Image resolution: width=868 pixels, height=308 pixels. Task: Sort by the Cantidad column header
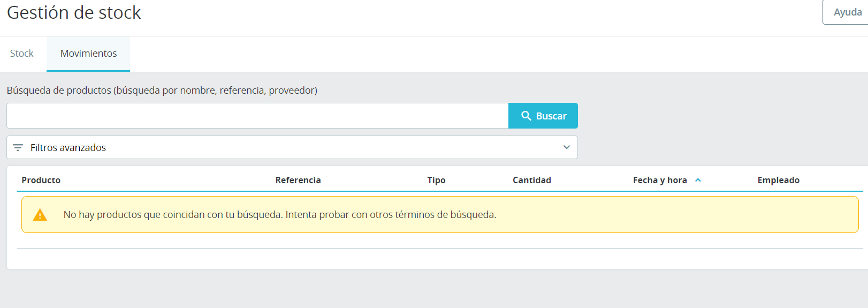click(x=532, y=180)
